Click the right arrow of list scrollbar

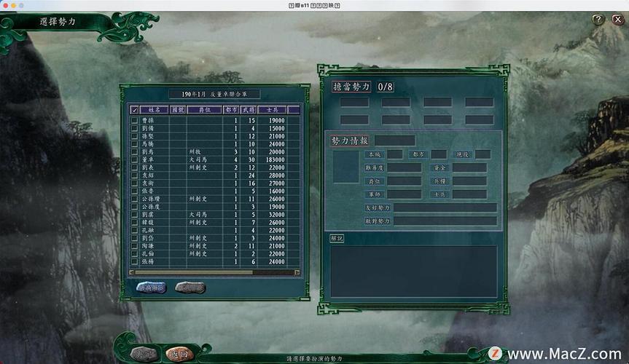297,272
